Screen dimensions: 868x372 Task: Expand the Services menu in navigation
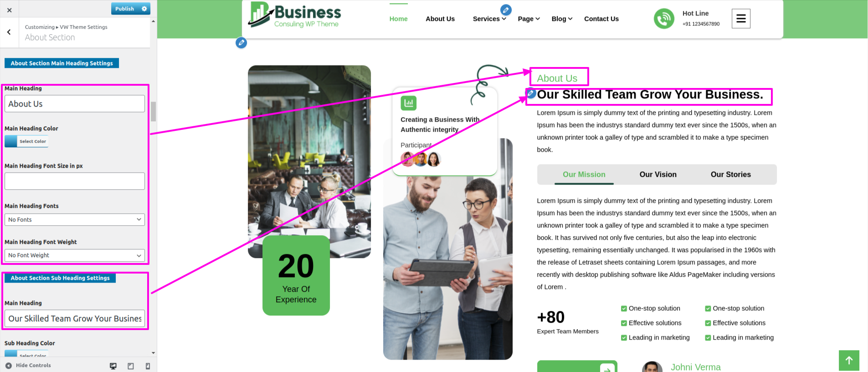click(489, 19)
